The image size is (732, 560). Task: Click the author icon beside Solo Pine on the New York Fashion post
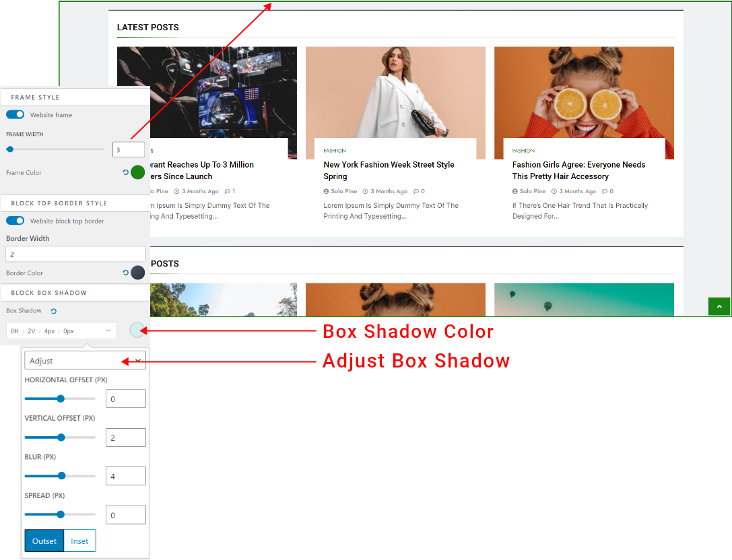click(x=326, y=192)
